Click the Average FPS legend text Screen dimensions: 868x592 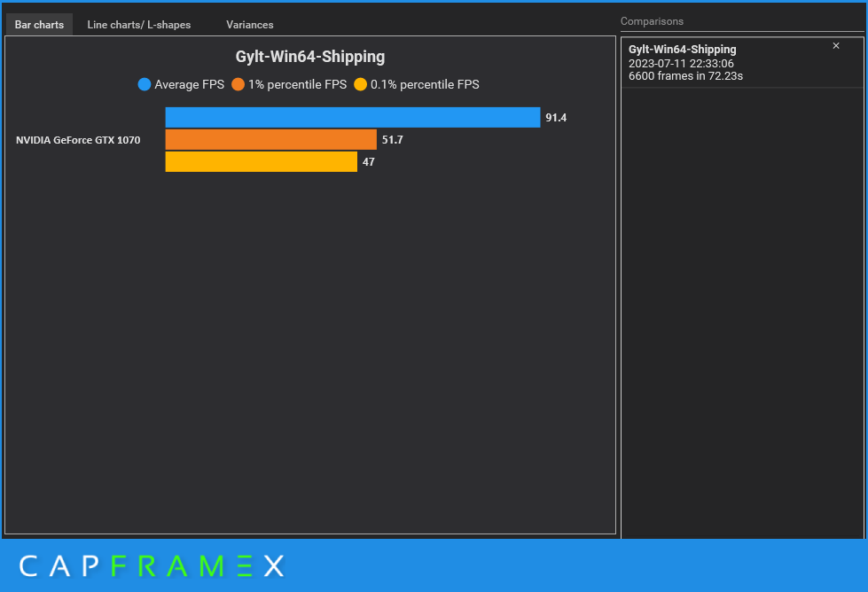(190, 84)
